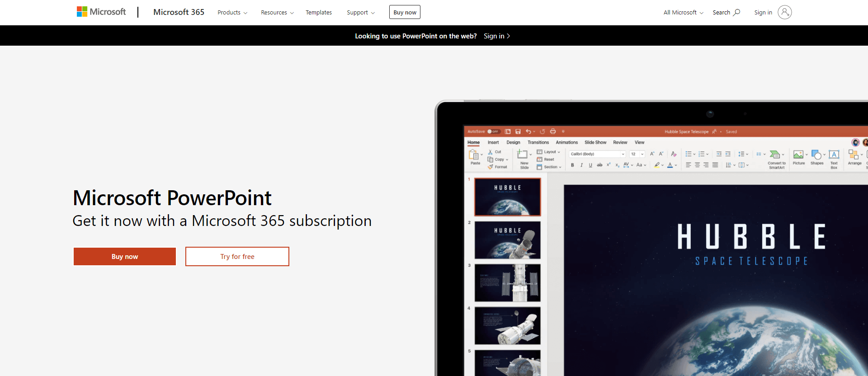Screen dimensions: 868x376
Task: Click the Reset slide icon
Action: coord(539,159)
